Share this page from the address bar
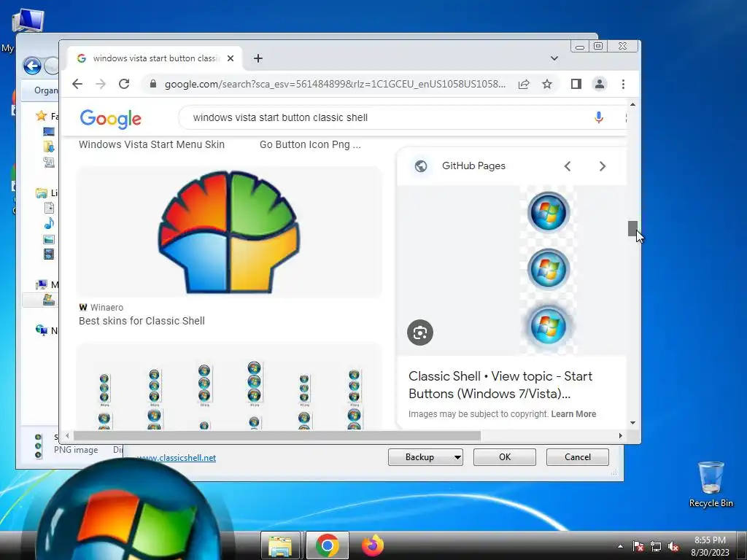 [524, 85]
